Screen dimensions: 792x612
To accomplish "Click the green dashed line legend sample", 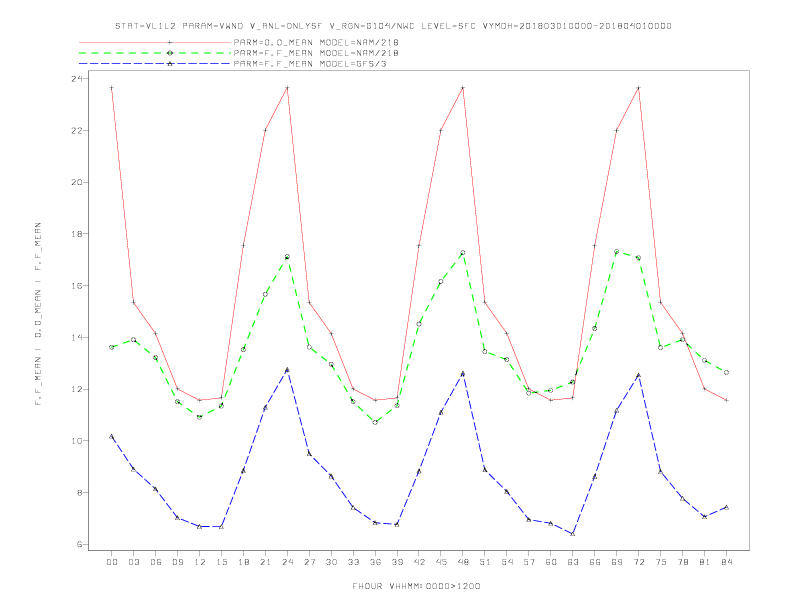I will (155, 53).
